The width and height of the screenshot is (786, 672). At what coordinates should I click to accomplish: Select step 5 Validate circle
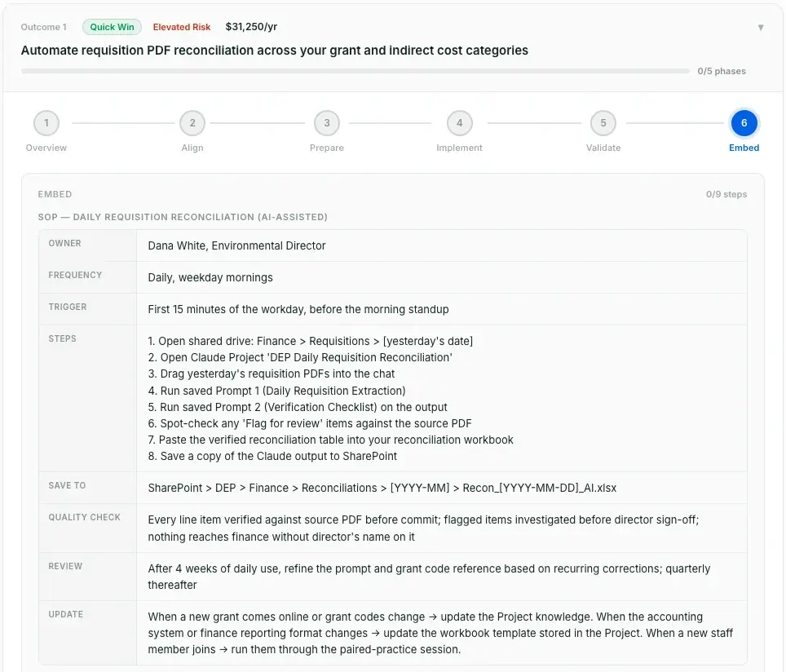click(x=603, y=122)
